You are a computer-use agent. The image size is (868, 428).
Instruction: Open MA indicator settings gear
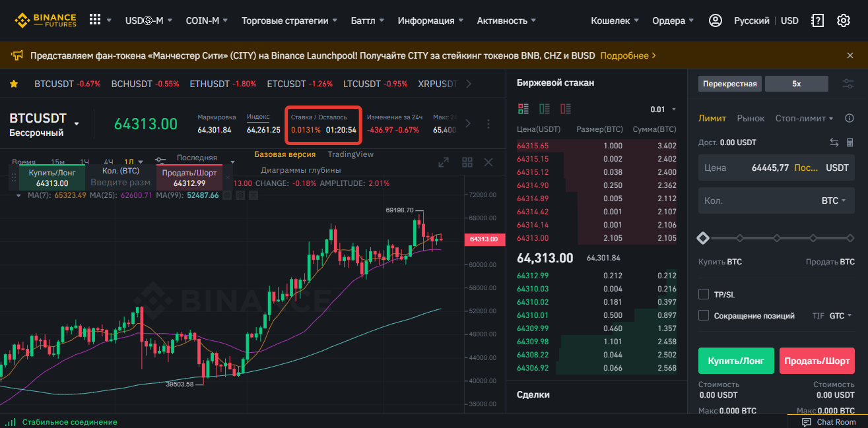tap(240, 195)
